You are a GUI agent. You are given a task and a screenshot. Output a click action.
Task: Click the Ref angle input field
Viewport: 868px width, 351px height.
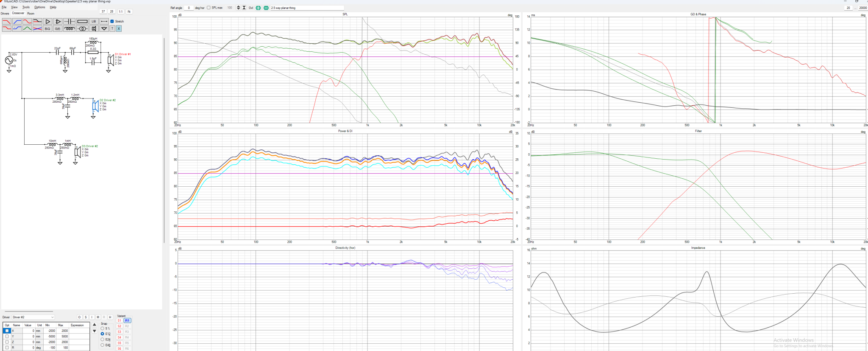tap(189, 8)
